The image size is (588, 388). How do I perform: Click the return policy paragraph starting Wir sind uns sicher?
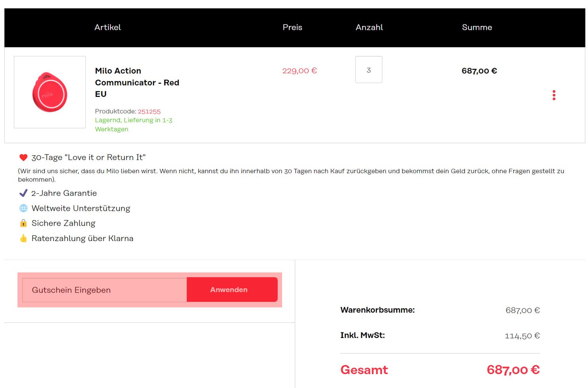click(291, 175)
